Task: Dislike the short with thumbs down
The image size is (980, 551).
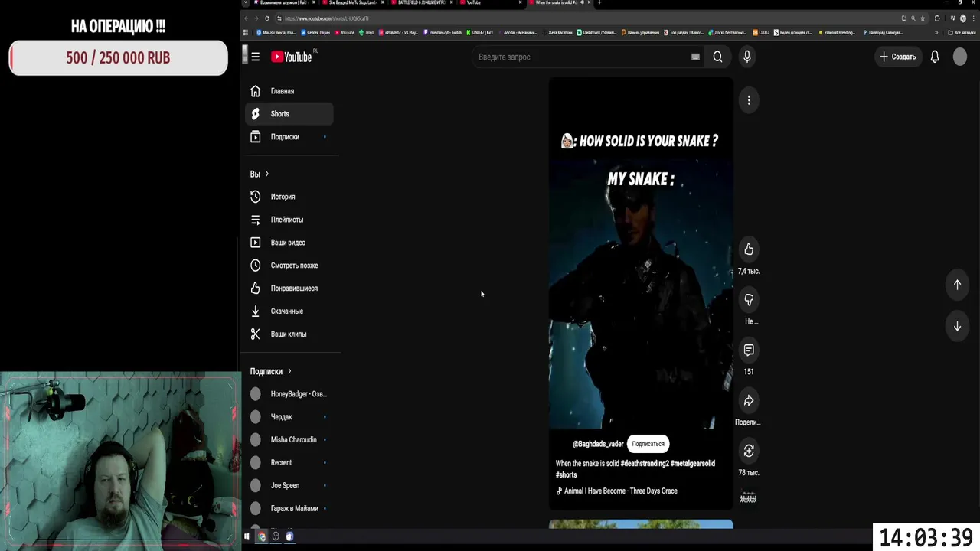Action: coord(749,300)
